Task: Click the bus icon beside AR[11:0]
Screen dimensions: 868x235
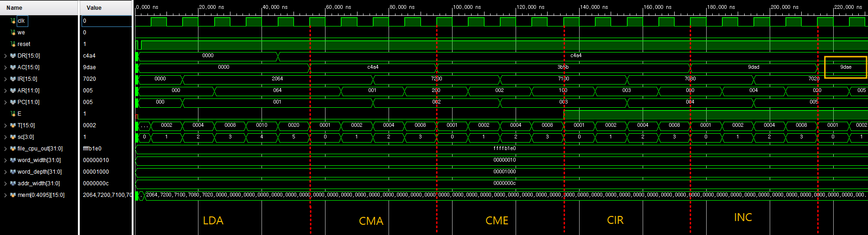Action: coord(13,91)
